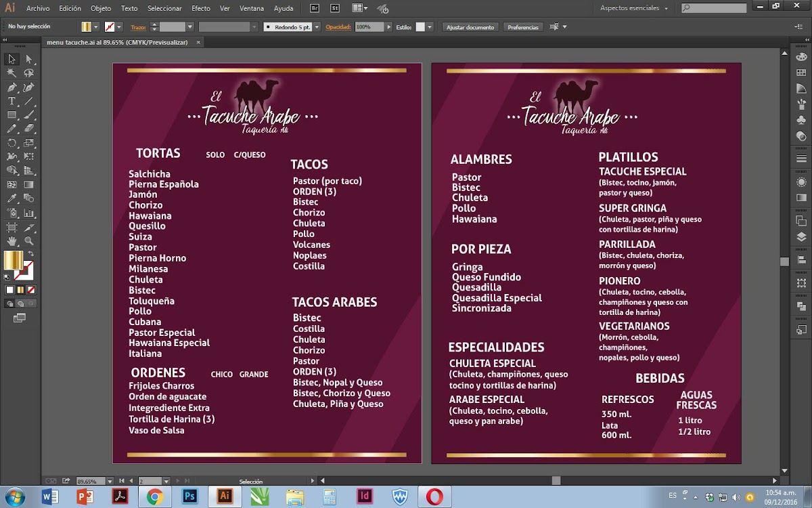
Task: Select the Pencil tool
Action: click(12, 129)
